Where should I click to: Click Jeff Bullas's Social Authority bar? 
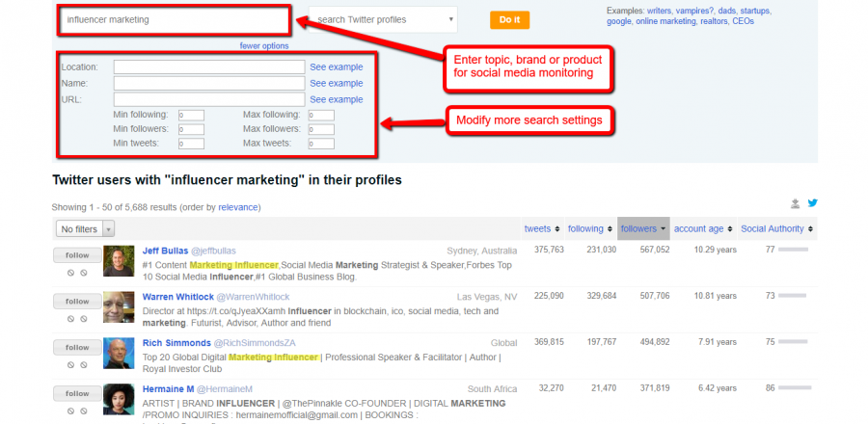click(x=794, y=250)
